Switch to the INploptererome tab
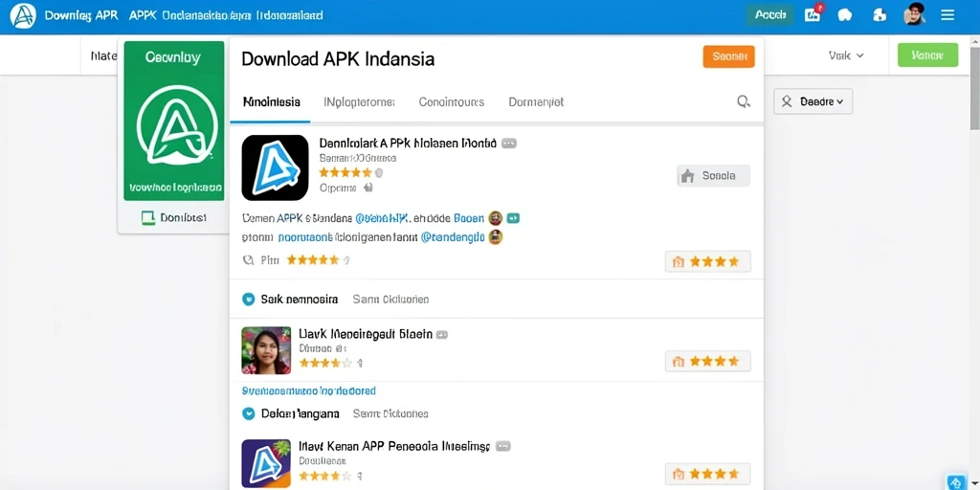The image size is (980, 490). coord(360,101)
